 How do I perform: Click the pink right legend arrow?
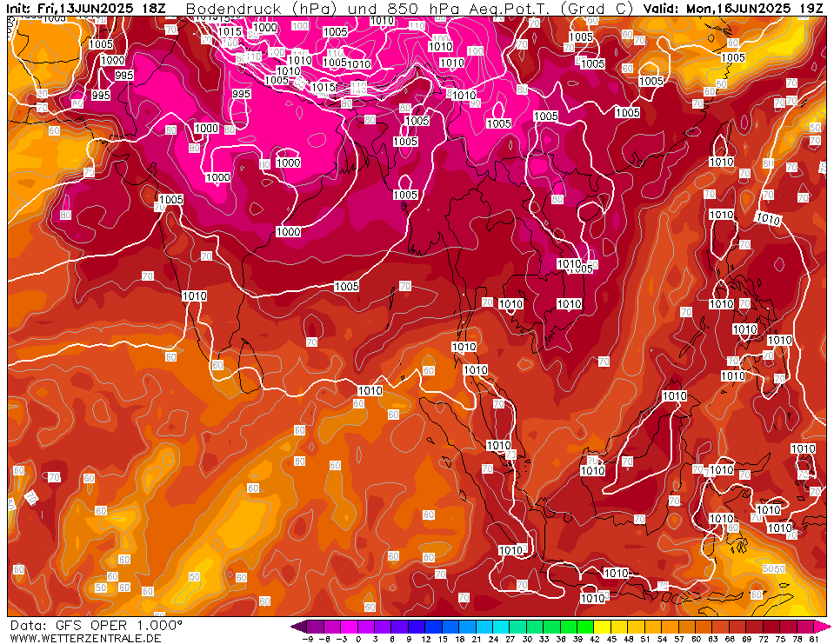tap(822, 627)
